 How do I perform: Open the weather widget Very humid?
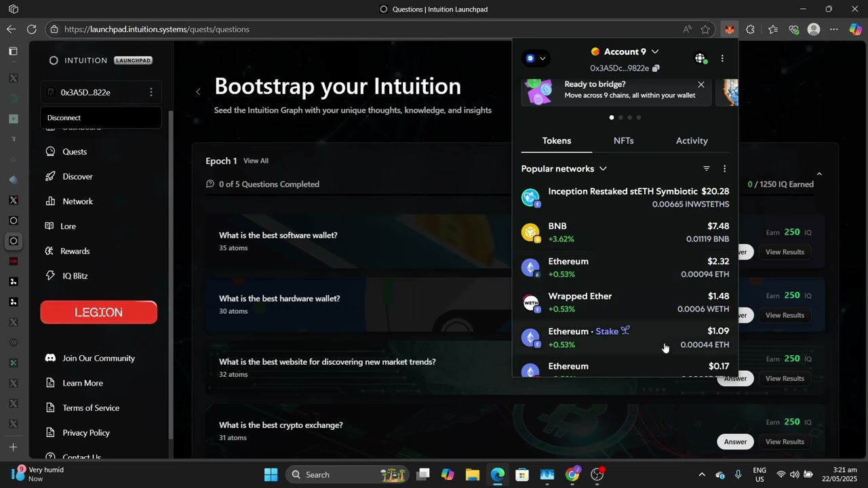coord(38,474)
